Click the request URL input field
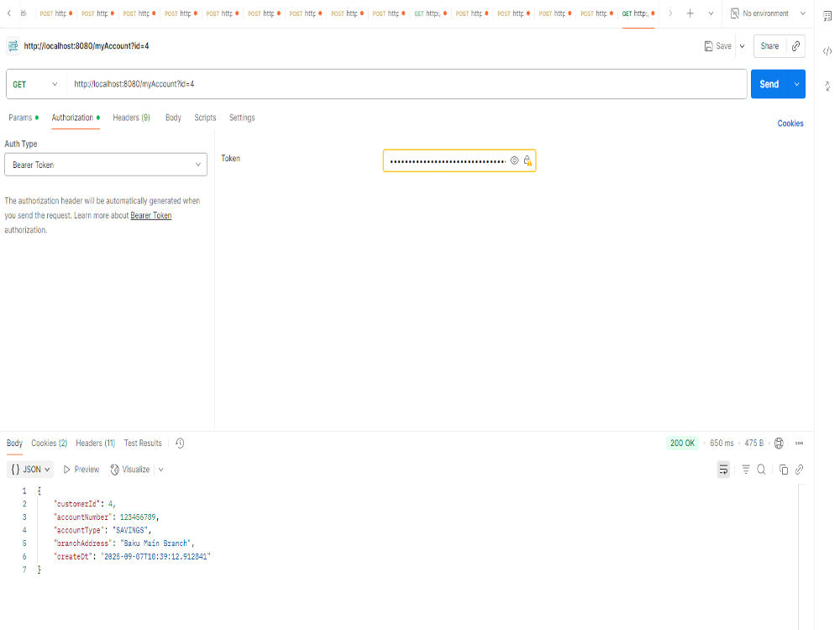This screenshot has height=630, width=840. [407, 84]
